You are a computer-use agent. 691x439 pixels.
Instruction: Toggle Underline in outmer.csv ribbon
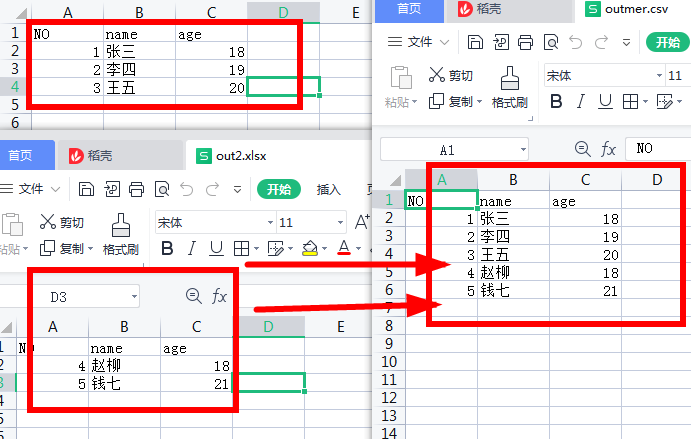click(x=605, y=101)
